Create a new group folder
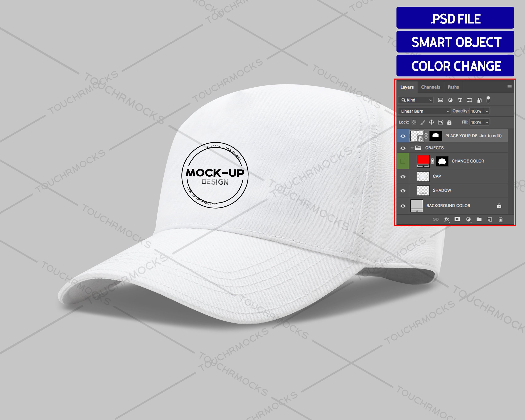Screen dimensions: 525x420 pos(479,219)
